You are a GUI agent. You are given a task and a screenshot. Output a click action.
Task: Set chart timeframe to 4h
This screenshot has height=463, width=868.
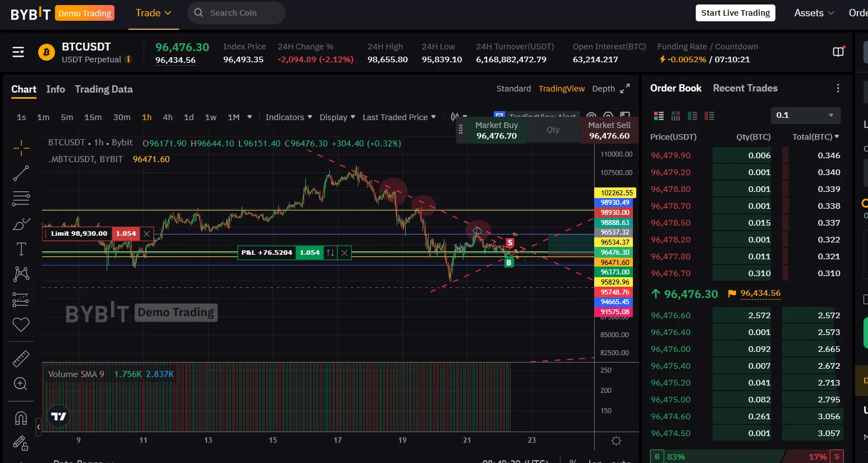(168, 117)
